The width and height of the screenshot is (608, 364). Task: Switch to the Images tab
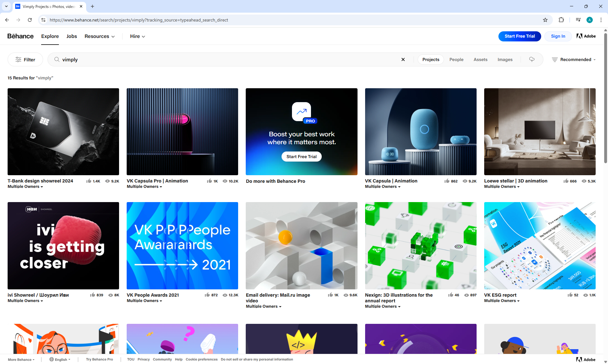pos(505,59)
